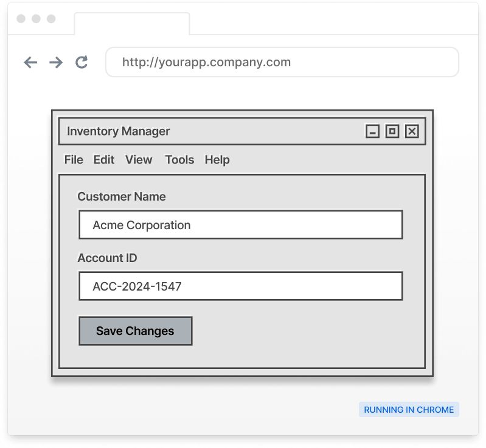
Task: Focus the browser address bar
Action: point(282,62)
